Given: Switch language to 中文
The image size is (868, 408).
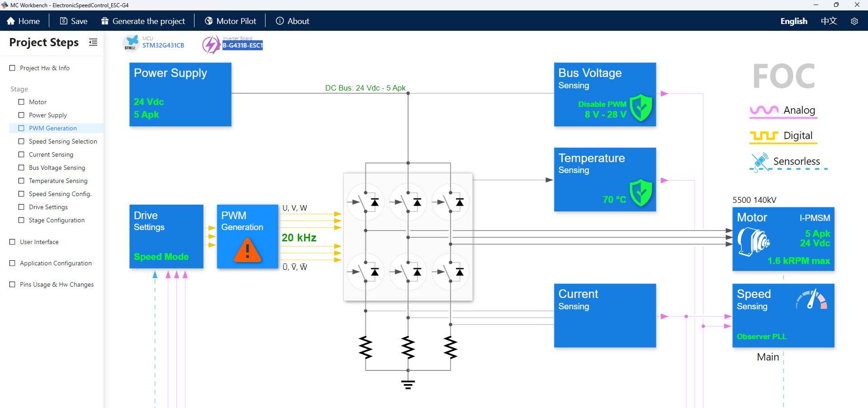Looking at the screenshot, I should click(x=829, y=21).
